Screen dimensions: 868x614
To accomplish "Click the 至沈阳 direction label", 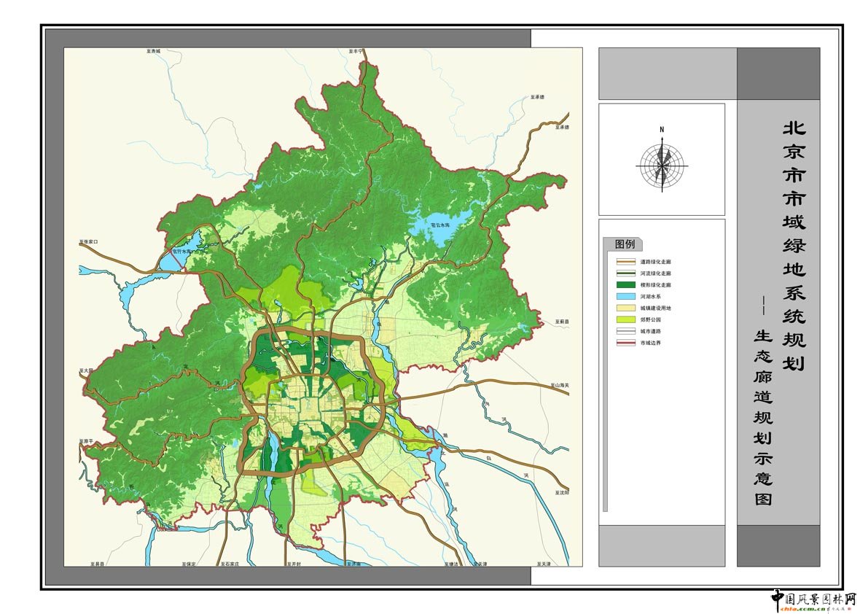I will 561,493.
